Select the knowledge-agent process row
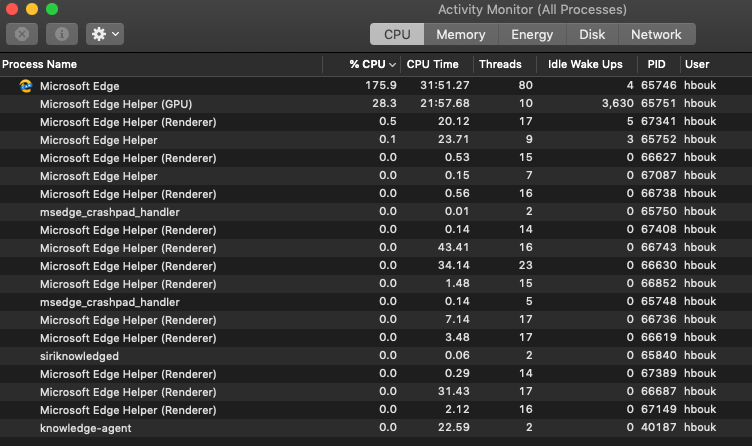This screenshot has height=446, width=752. pyautogui.click(x=376, y=428)
